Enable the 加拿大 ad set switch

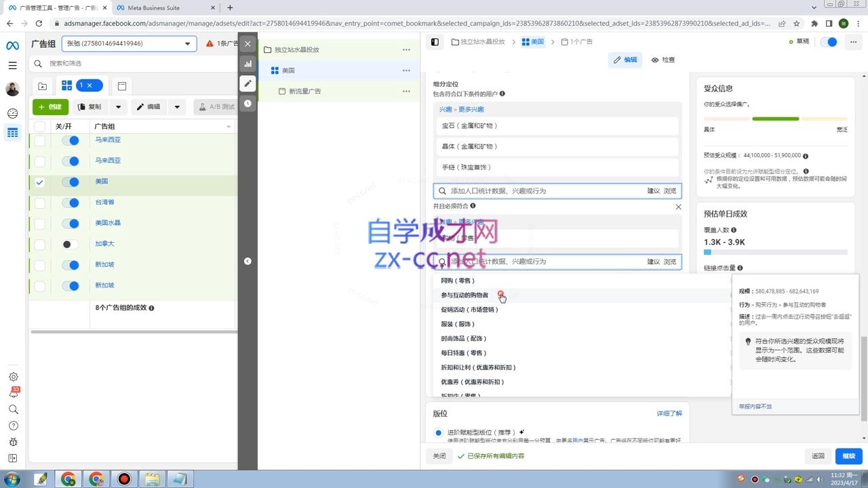click(x=71, y=243)
